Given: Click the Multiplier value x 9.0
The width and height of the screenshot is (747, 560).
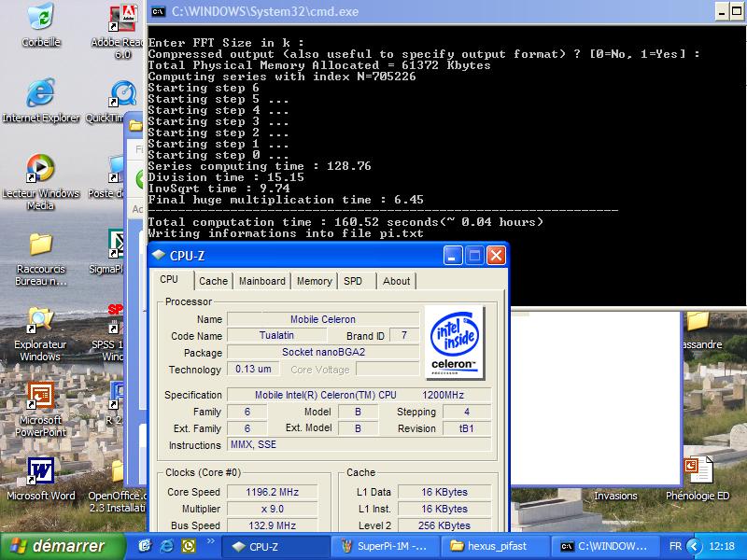Looking at the screenshot, I should [272, 509].
